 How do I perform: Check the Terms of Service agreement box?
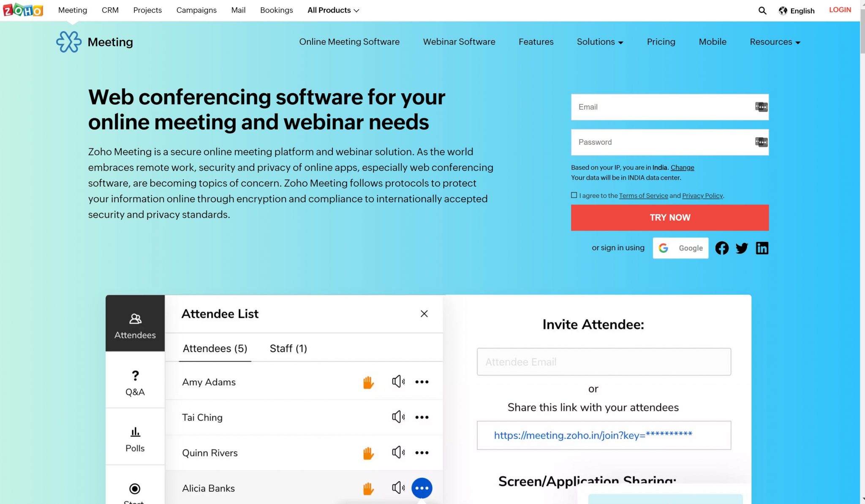click(x=574, y=195)
